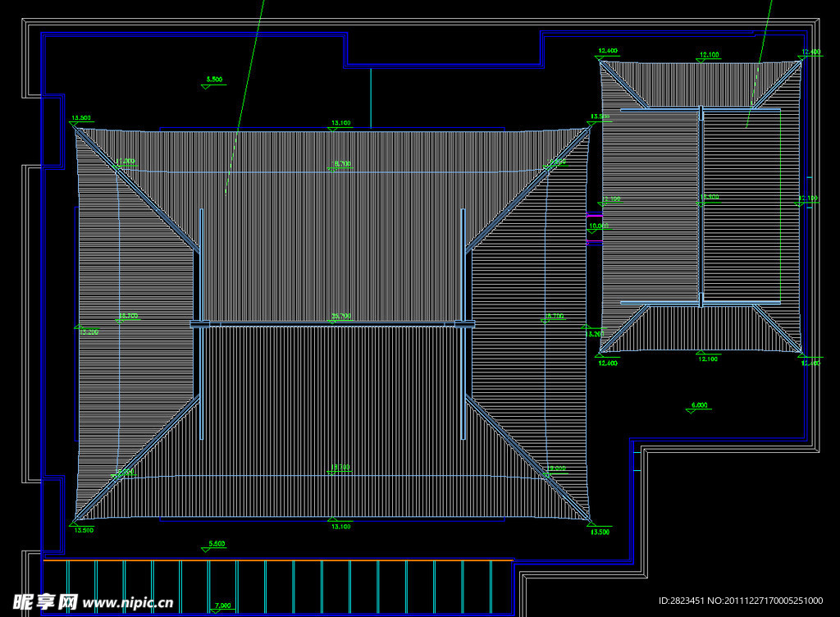Click the 12.100 label on small roof top edge

[x=708, y=55]
